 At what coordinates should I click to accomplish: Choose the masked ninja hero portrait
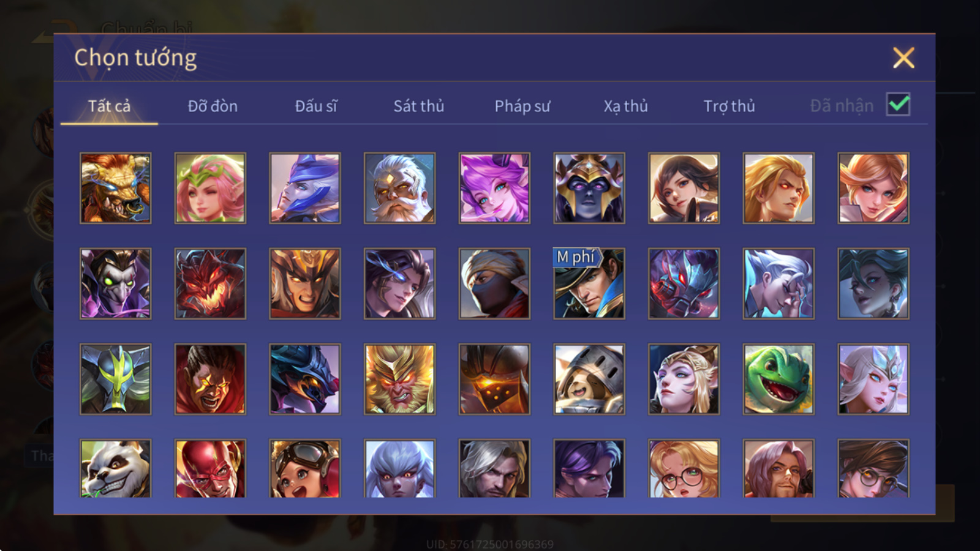click(494, 283)
